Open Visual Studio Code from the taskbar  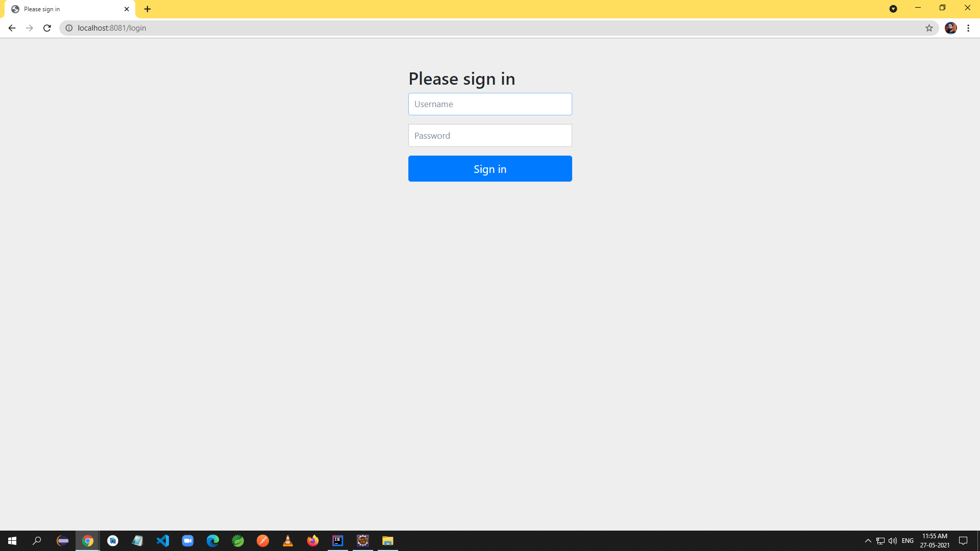[163, 541]
